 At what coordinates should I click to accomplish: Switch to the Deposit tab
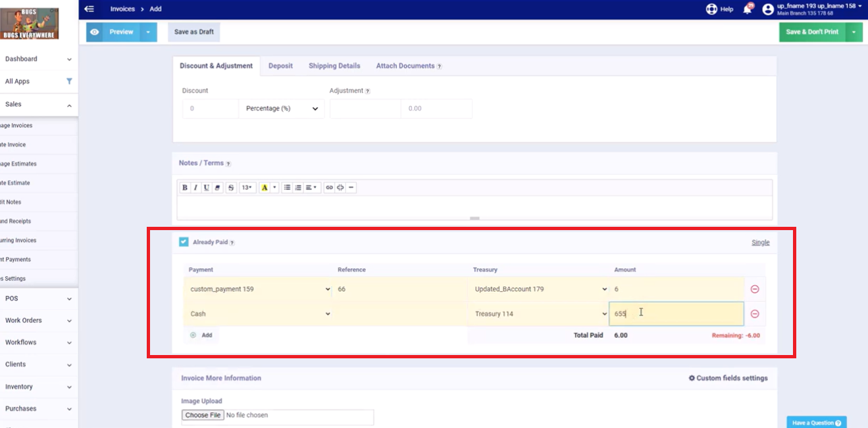[280, 66]
